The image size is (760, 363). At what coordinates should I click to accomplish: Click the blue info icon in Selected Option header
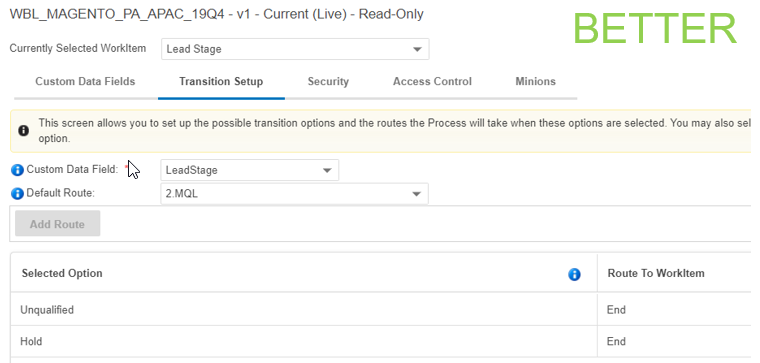(574, 274)
